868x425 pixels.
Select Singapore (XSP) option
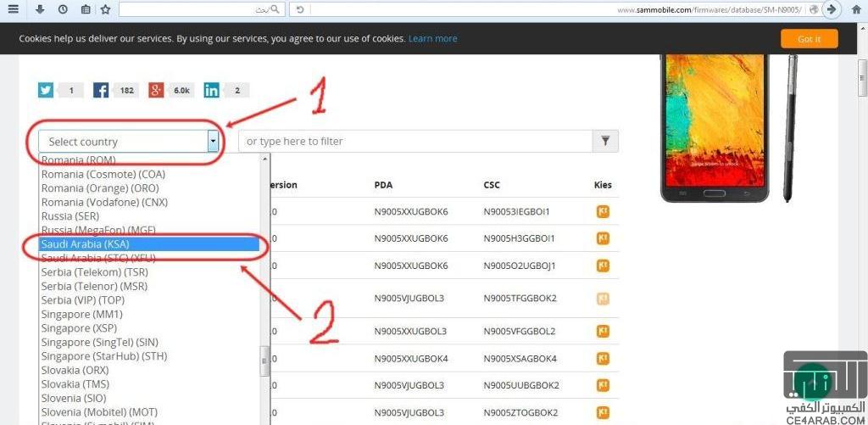click(149, 328)
